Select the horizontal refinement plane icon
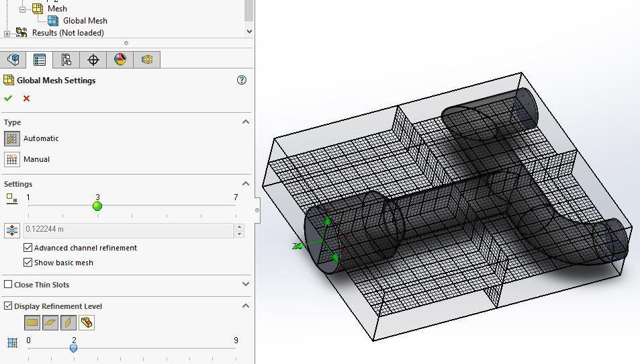640x364 pixels. click(x=50, y=323)
